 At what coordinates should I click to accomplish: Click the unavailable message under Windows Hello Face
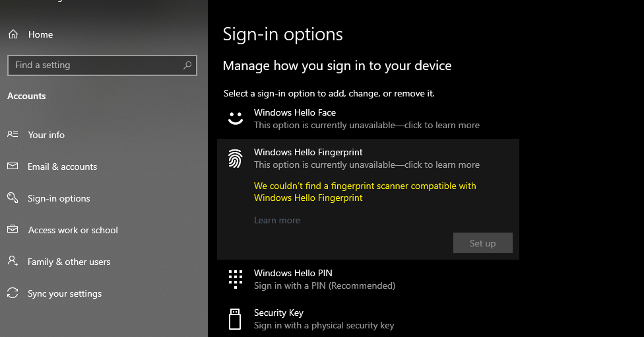click(366, 125)
